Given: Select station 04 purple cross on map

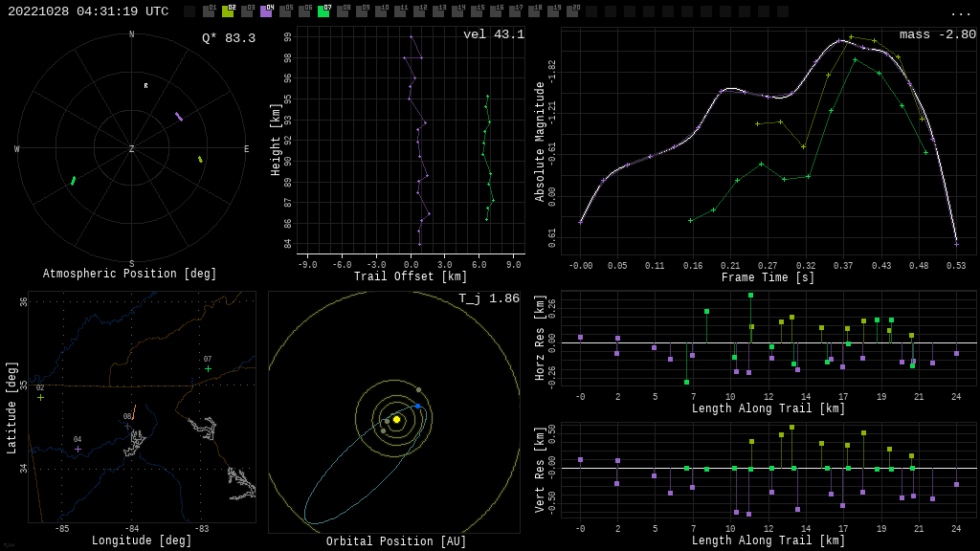Looking at the screenshot, I should click(78, 449).
